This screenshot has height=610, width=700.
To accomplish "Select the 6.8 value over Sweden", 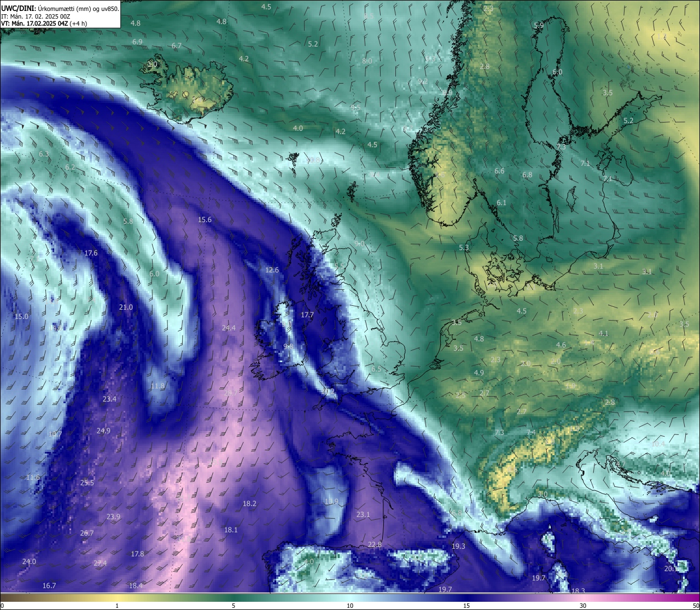I will click(x=527, y=176).
